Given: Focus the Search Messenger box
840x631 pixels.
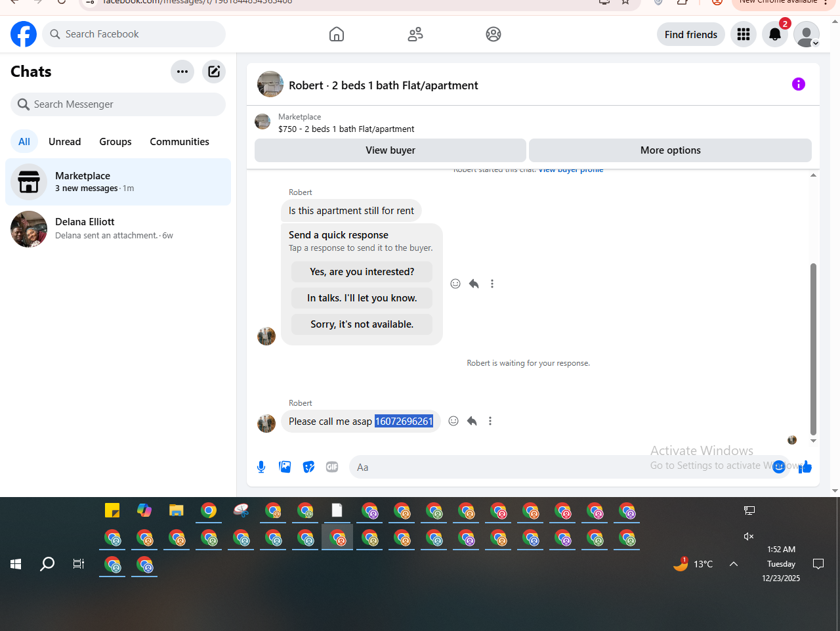Looking at the screenshot, I should (x=118, y=104).
